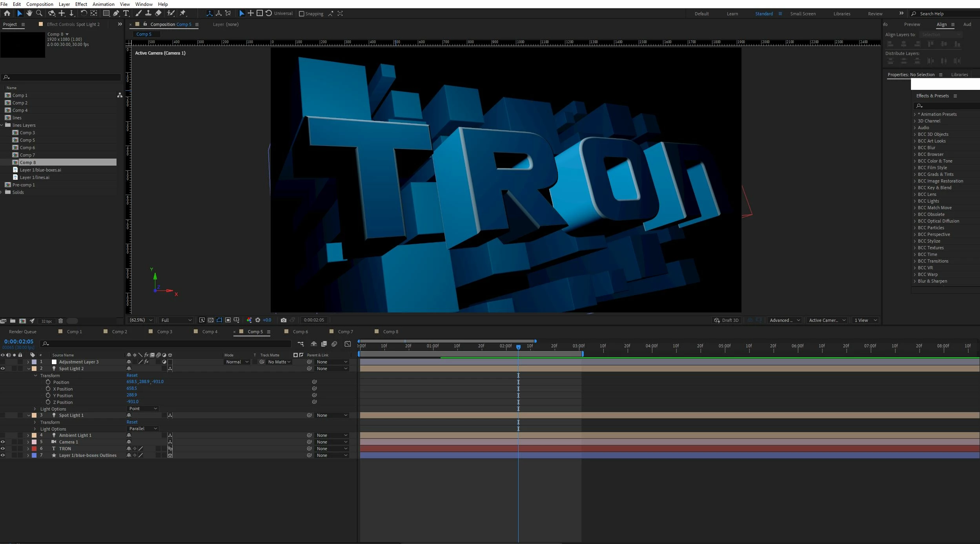Viewport: 980px width, 544px height.
Task: Expand the BCC Lights effects category
Action: tap(915, 201)
